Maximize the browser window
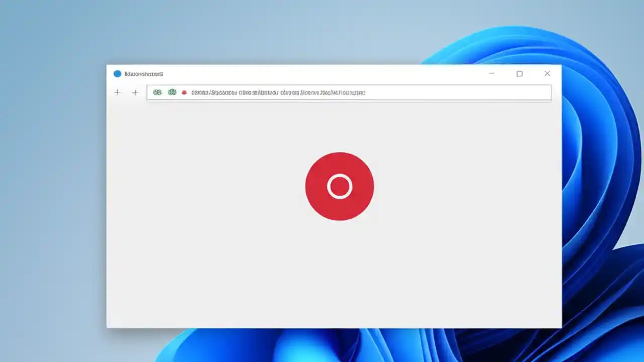Viewport: 644px width, 362px height. [x=519, y=73]
